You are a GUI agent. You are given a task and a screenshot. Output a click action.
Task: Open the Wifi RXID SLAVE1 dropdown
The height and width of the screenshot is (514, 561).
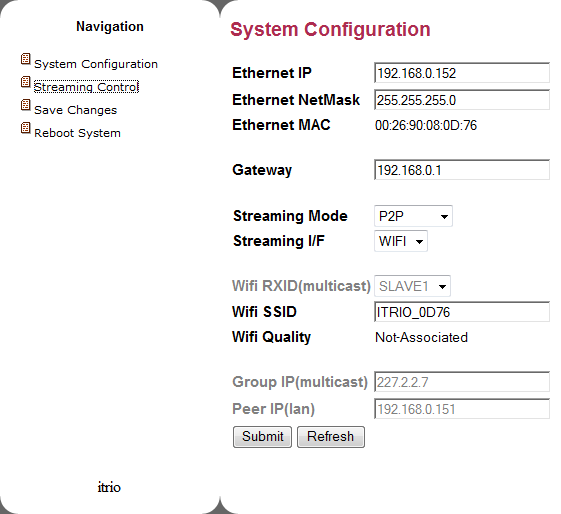pyautogui.click(x=412, y=286)
